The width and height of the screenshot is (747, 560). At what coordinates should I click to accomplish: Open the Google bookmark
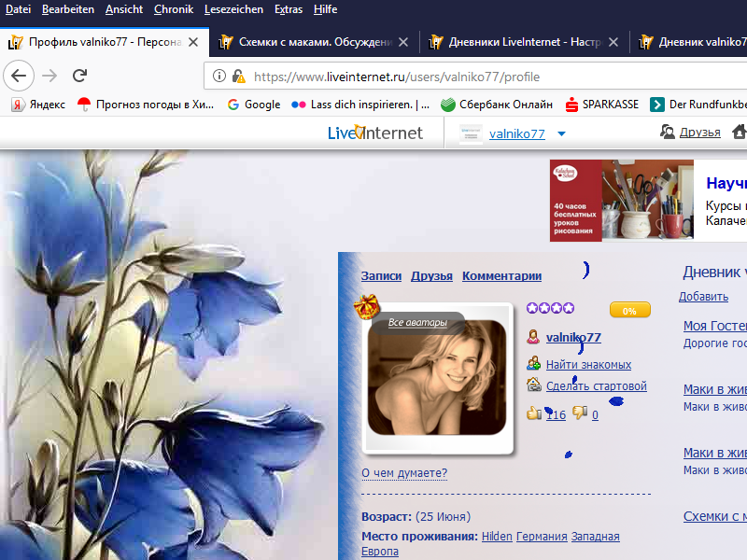point(254,105)
